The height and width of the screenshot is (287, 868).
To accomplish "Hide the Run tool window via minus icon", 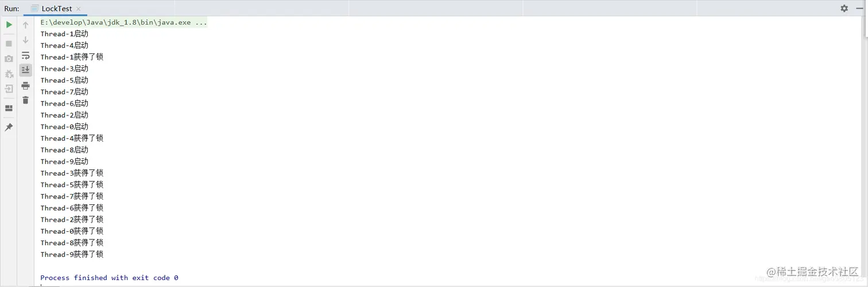I will 859,8.
